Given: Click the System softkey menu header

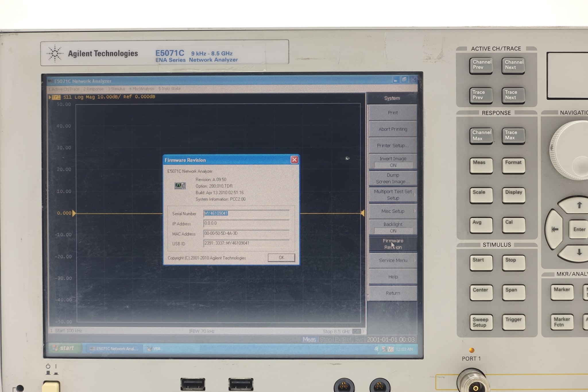Looking at the screenshot, I should [392, 98].
